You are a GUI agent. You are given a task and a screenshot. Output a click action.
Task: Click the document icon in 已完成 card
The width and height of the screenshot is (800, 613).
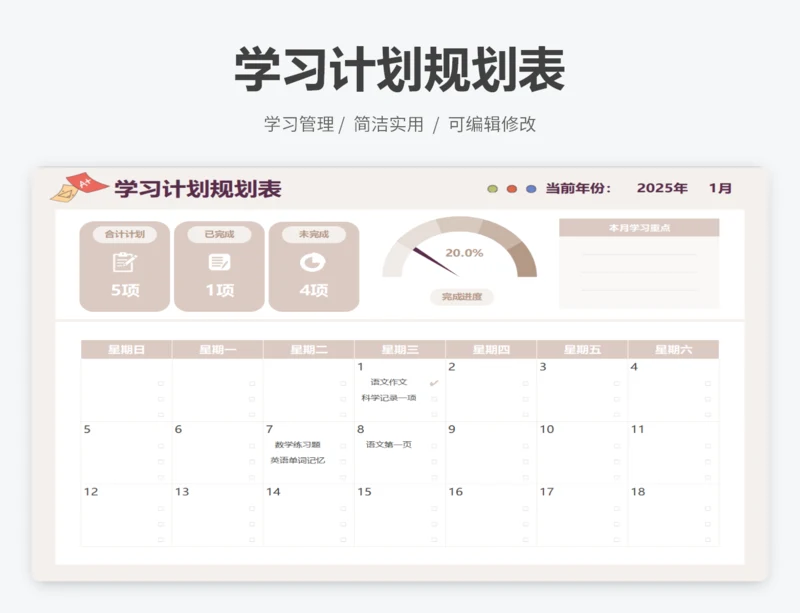pyautogui.click(x=219, y=262)
